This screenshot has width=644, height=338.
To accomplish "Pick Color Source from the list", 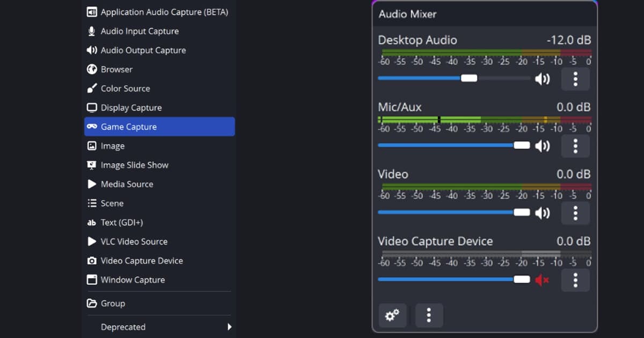I will pos(159,89).
